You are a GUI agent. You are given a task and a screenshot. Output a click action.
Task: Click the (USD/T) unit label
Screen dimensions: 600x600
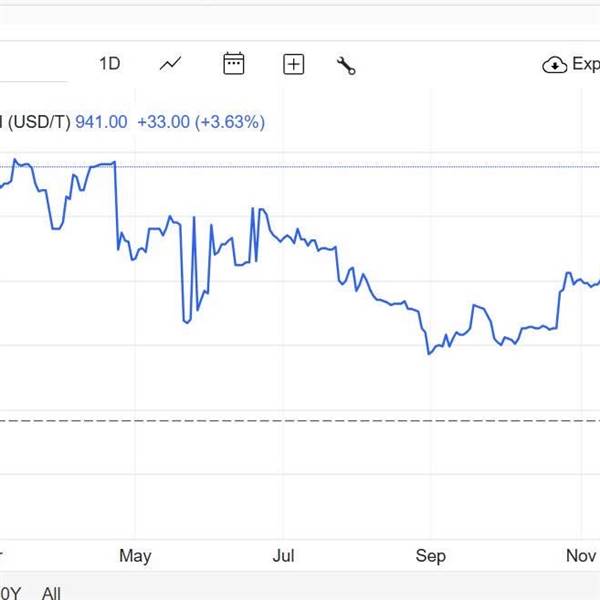point(40,122)
